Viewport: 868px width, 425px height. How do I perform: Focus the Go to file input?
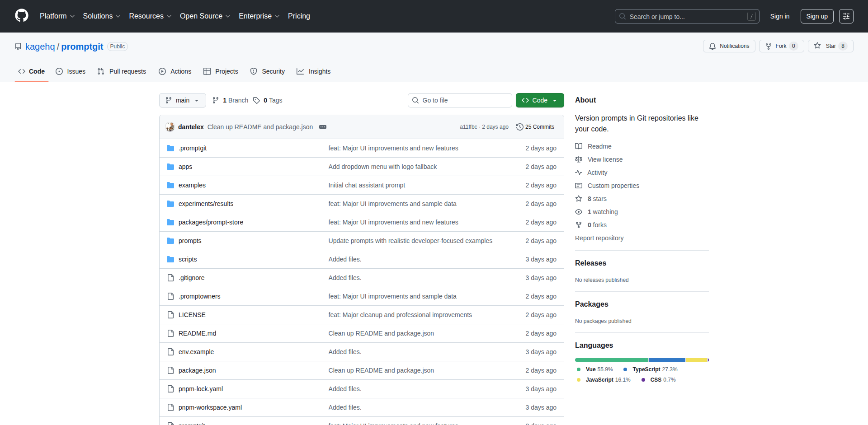pos(460,100)
